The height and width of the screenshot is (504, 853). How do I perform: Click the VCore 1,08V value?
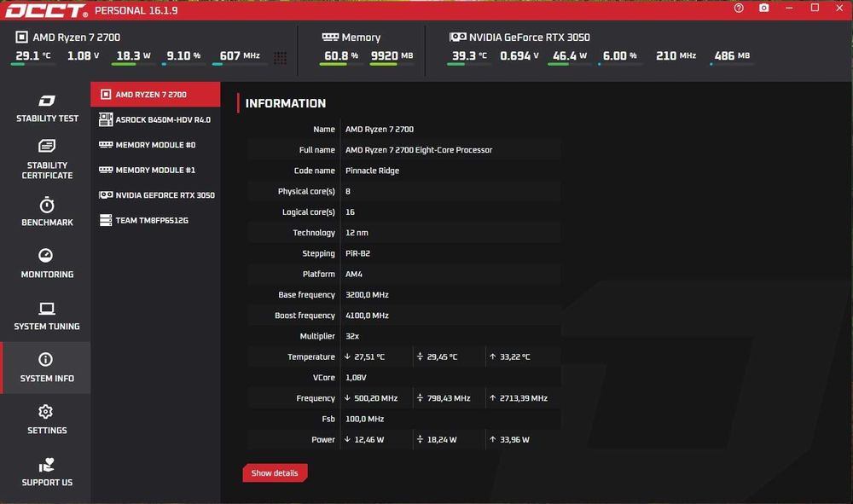pos(356,377)
